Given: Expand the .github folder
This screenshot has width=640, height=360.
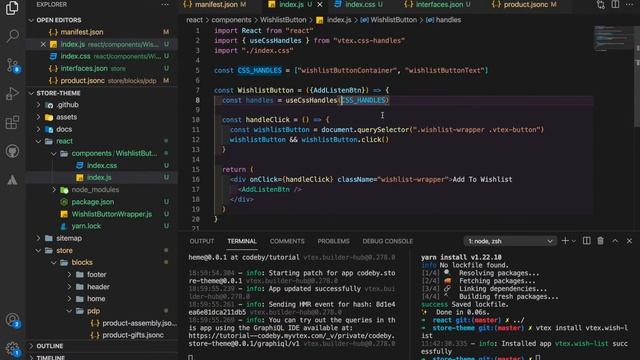Looking at the screenshot, I should click(102, 105).
